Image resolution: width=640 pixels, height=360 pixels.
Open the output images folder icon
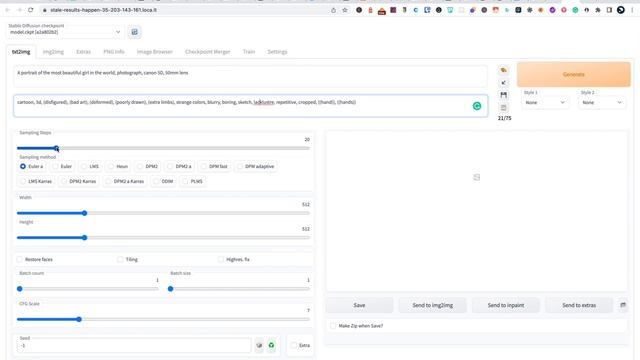click(x=623, y=305)
